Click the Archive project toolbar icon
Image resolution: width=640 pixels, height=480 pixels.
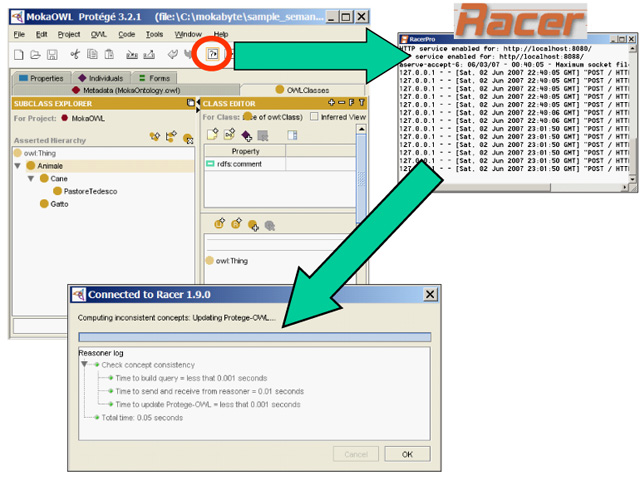[132, 54]
